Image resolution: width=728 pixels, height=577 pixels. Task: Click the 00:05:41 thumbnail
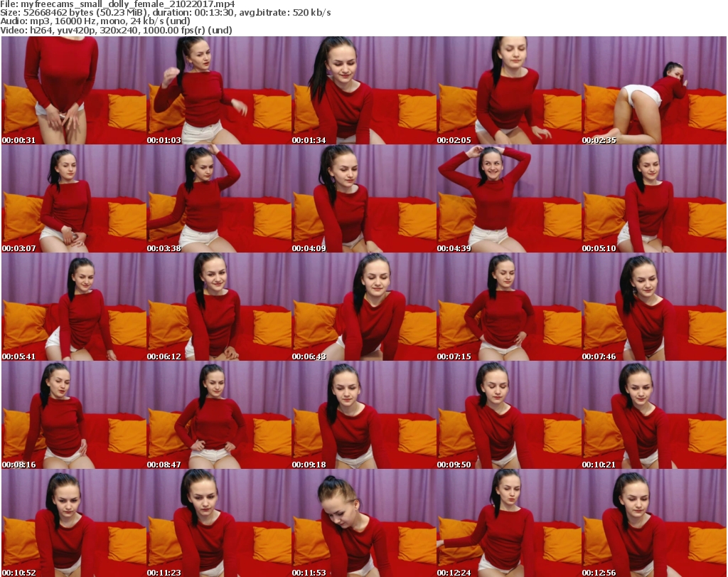click(x=74, y=307)
